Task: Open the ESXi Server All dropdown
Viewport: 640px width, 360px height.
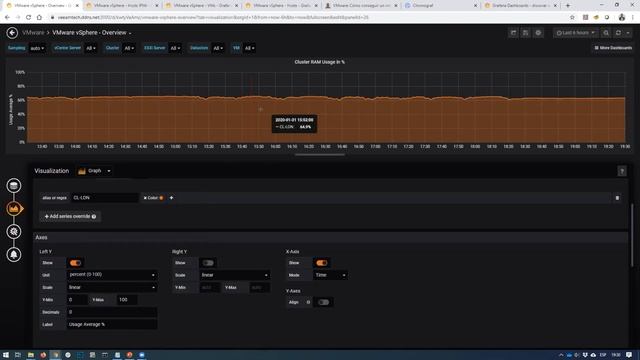Action: [175, 48]
